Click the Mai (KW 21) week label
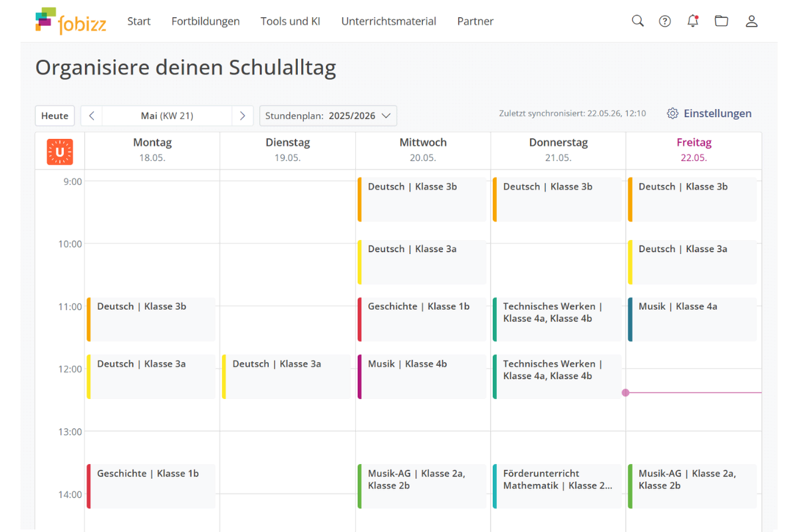 click(167, 116)
